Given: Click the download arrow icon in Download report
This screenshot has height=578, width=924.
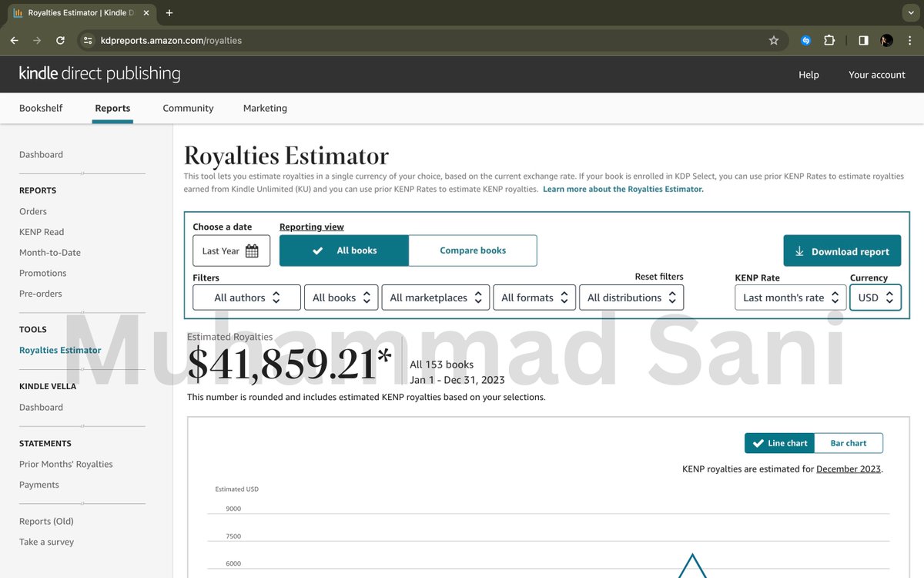Looking at the screenshot, I should tap(799, 251).
